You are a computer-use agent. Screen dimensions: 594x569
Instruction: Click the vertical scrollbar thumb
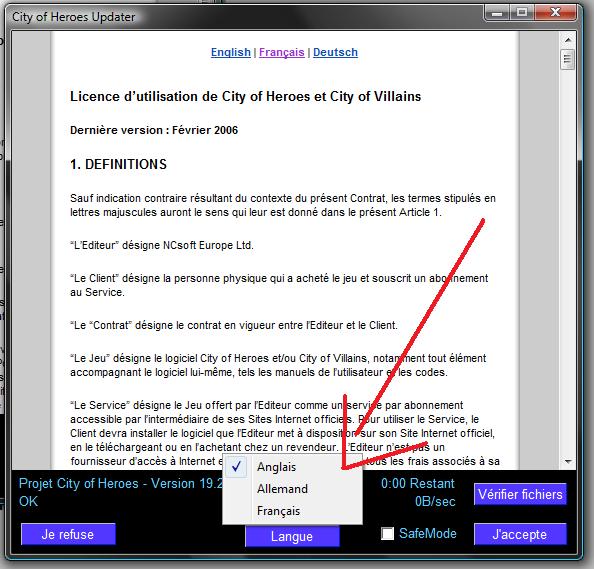[567, 59]
